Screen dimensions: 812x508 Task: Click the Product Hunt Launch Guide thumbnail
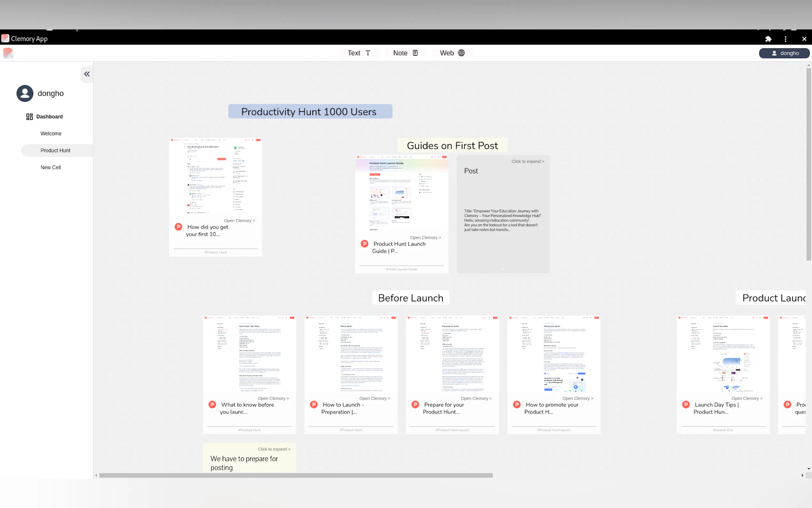coord(402,193)
